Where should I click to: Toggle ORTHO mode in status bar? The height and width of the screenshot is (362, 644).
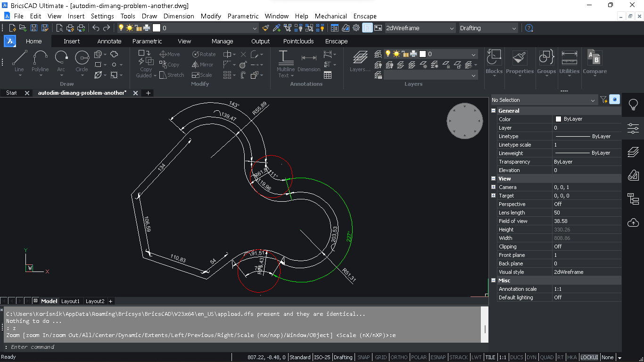tap(399, 357)
